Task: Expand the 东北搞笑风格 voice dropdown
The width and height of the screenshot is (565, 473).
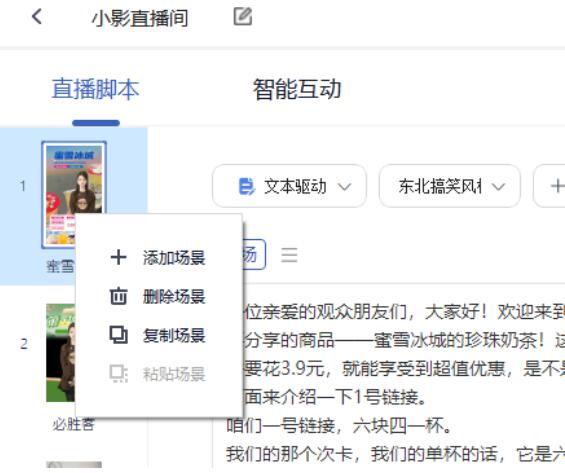Action: (x=450, y=186)
